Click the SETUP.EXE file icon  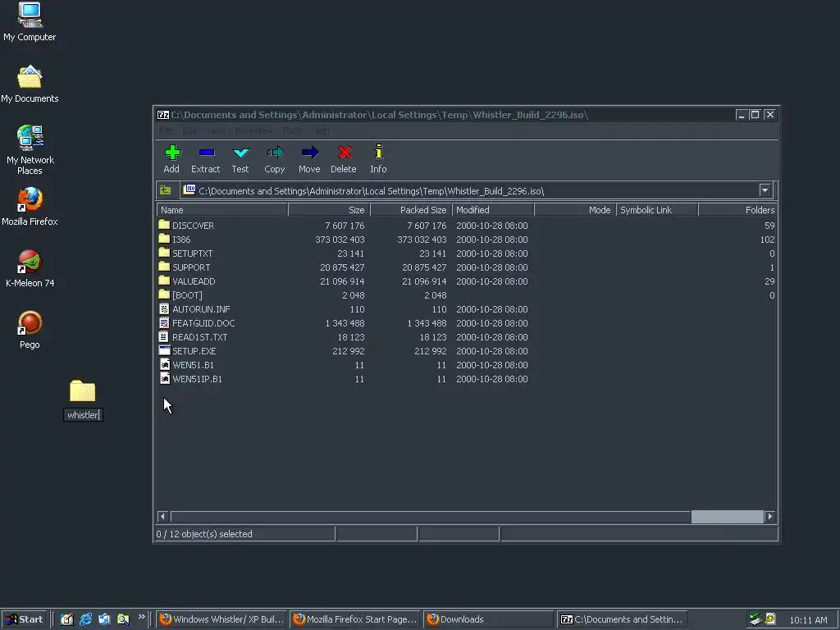tap(164, 350)
